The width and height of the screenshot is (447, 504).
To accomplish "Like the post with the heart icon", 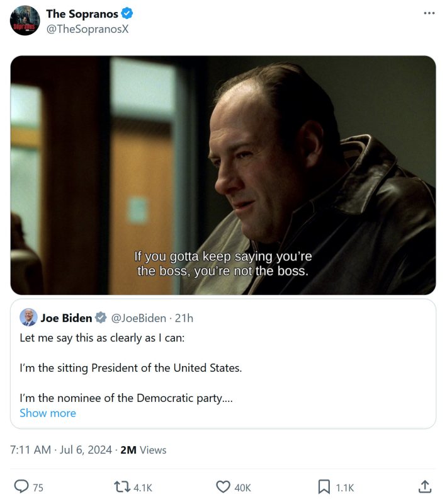I will click(x=223, y=486).
